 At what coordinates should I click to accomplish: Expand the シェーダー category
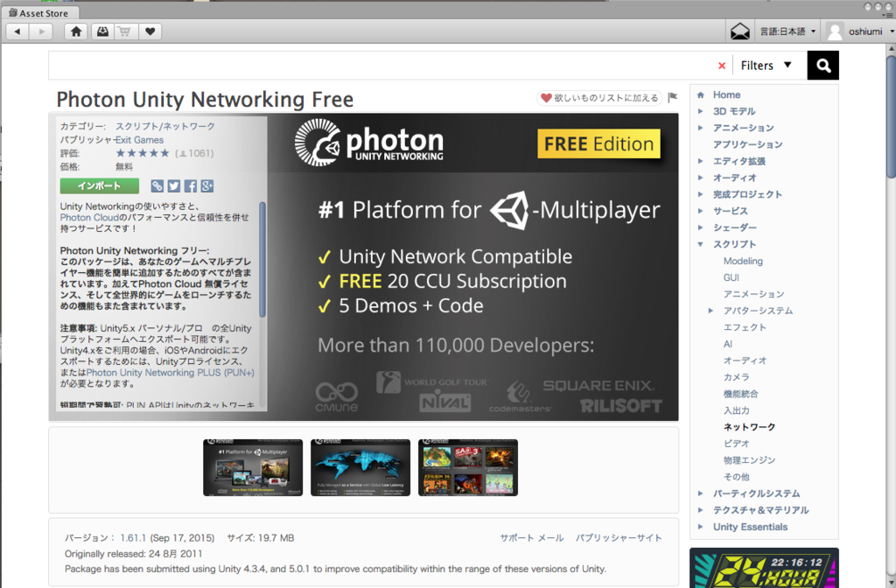[x=701, y=227]
